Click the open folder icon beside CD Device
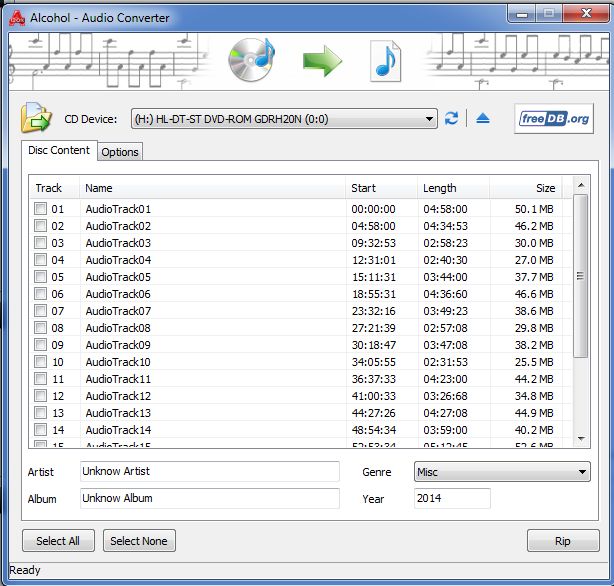Viewport: 614px width, 586px height. (36, 118)
